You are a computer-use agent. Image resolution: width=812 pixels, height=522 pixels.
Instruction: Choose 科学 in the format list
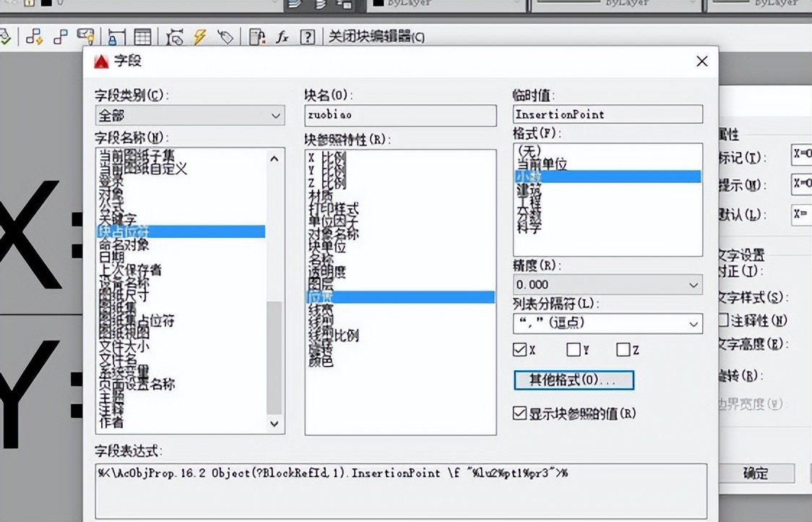coord(529,228)
